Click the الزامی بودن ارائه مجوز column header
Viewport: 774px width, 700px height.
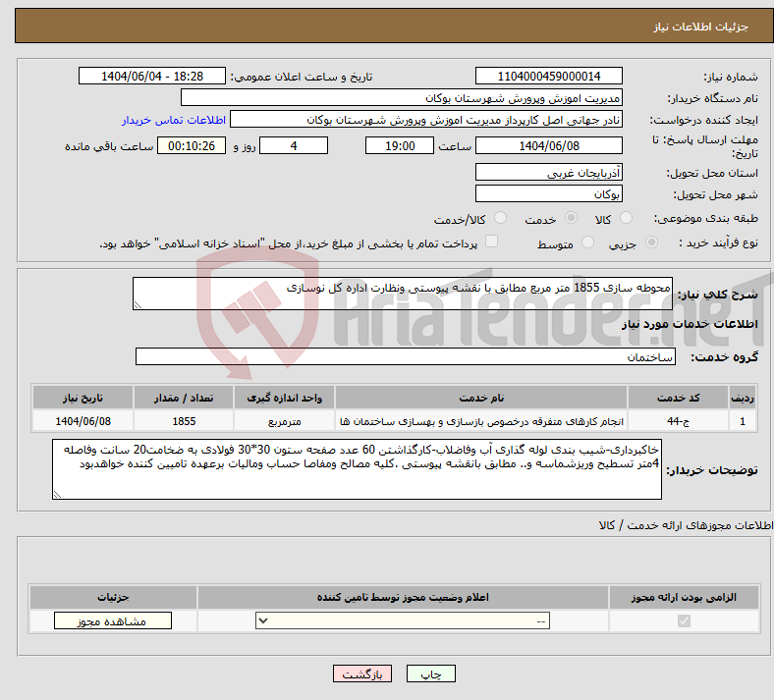point(684,597)
